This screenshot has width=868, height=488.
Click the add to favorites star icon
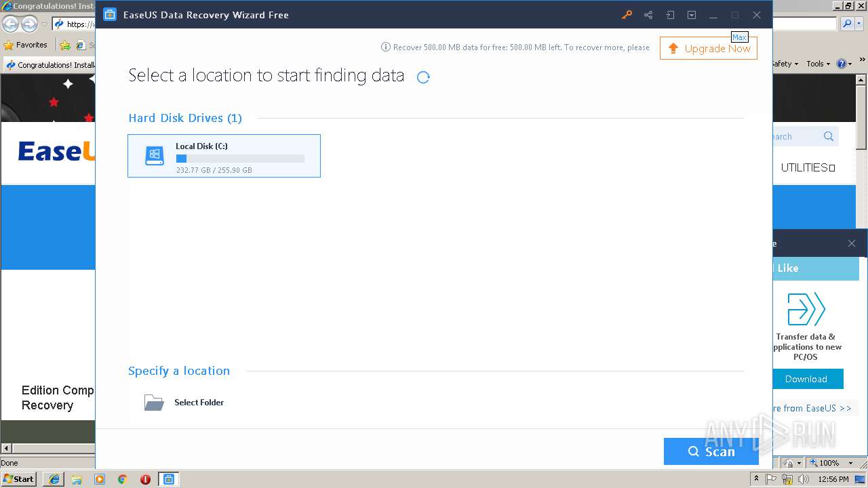65,45
